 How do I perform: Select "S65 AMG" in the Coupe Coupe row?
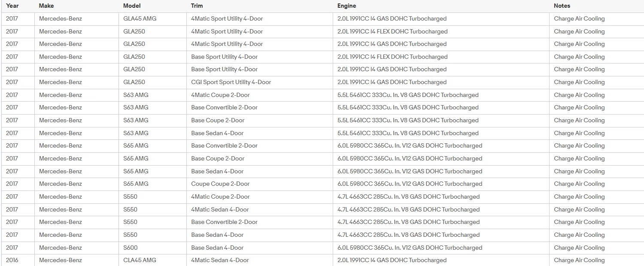point(136,184)
